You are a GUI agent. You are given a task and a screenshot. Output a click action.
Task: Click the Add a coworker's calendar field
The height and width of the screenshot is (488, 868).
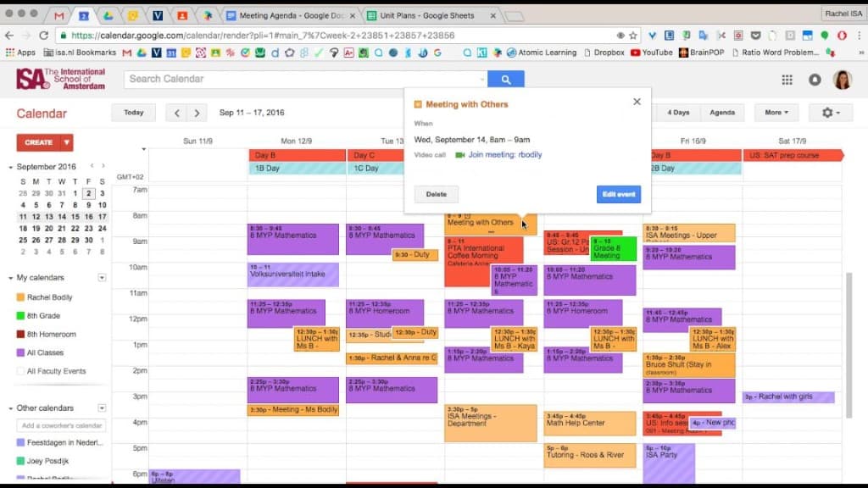[61, 425]
